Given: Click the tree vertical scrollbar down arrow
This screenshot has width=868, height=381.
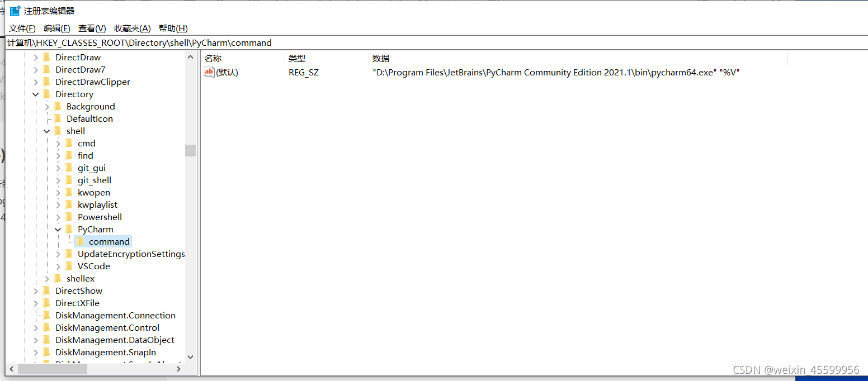Looking at the screenshot, I should [190, 357].
